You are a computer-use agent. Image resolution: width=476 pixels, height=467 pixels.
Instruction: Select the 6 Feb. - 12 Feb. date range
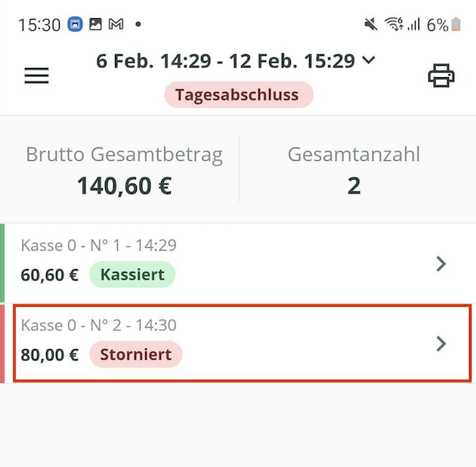coord(227,60)
